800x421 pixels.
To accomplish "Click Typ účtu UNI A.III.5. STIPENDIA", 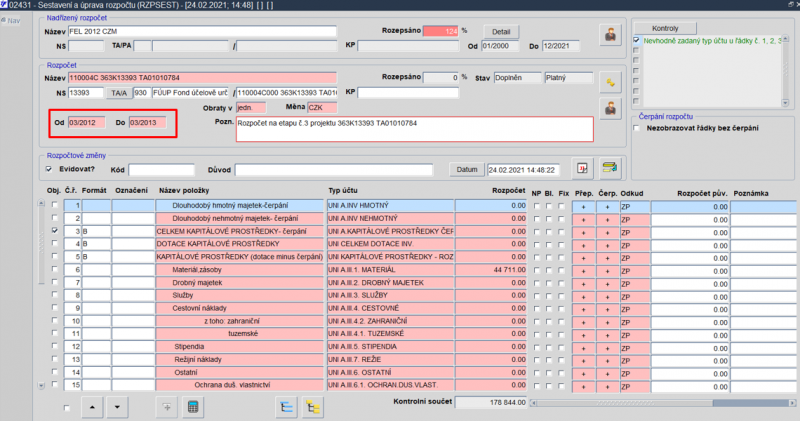I will (390, 346).
